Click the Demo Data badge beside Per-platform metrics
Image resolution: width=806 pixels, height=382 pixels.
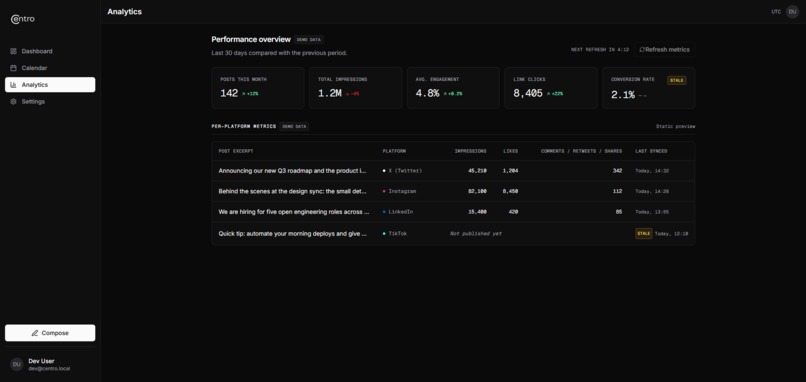pyautogui.click(x=294, y=126)
